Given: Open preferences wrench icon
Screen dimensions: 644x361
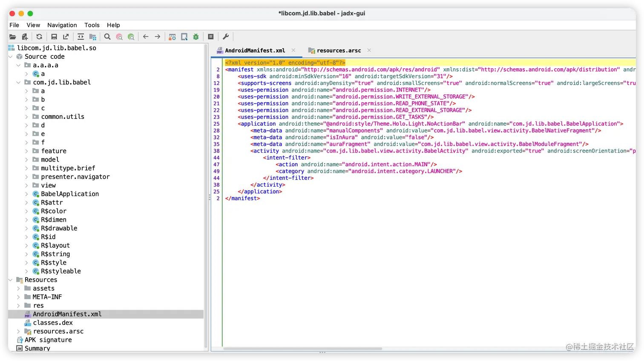Looking at the screenshot, I should tap(226, 37).
